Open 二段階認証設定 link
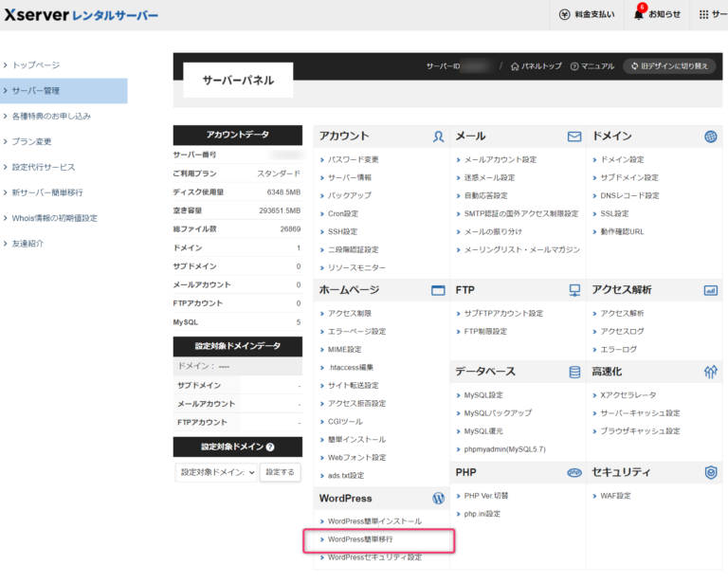728x584 pixels. pyautogui.click(x=353, y=250)
